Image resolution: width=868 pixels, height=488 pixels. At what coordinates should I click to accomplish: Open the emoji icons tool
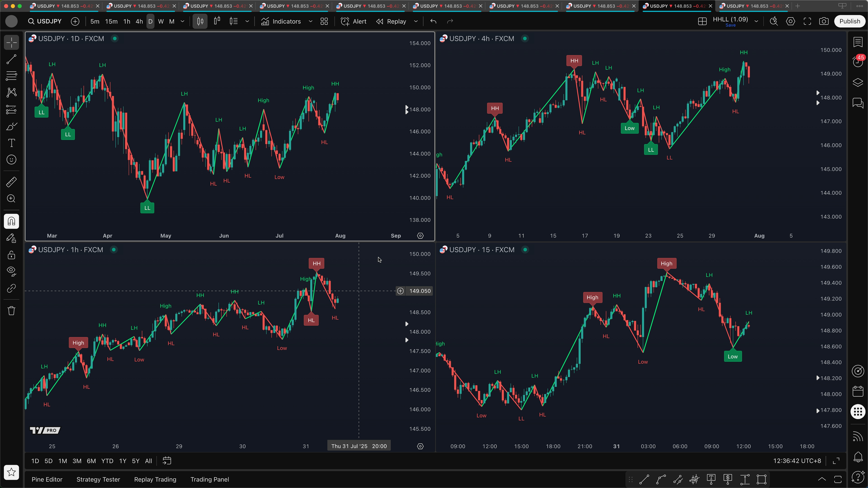pyautogui.click(x=12, y=160)
